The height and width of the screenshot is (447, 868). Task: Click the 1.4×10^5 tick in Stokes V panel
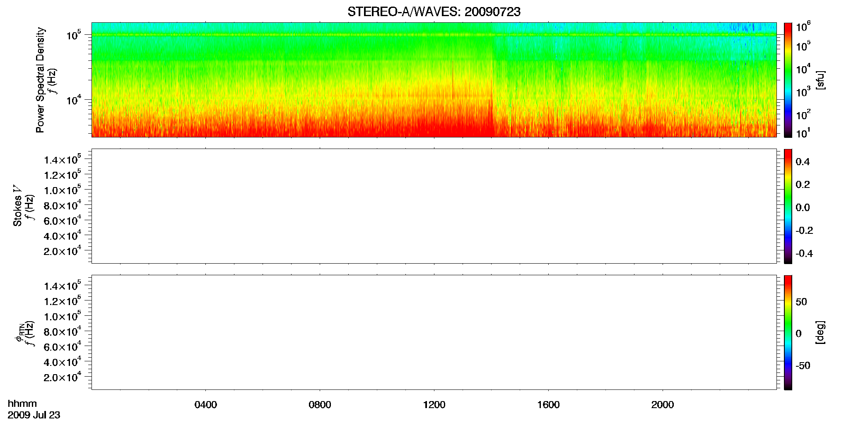pyautogui.click(x=63, y=159)
